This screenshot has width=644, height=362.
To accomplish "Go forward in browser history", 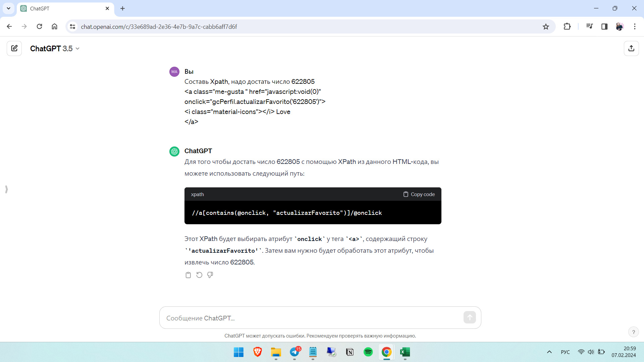I will pos(24,26).
